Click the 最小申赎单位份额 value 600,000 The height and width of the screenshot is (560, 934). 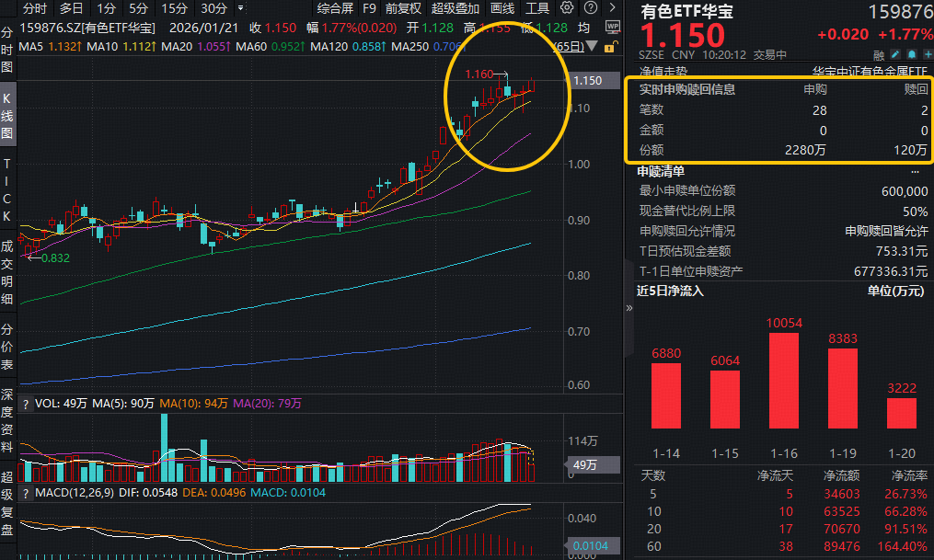[x=905, y=191]
